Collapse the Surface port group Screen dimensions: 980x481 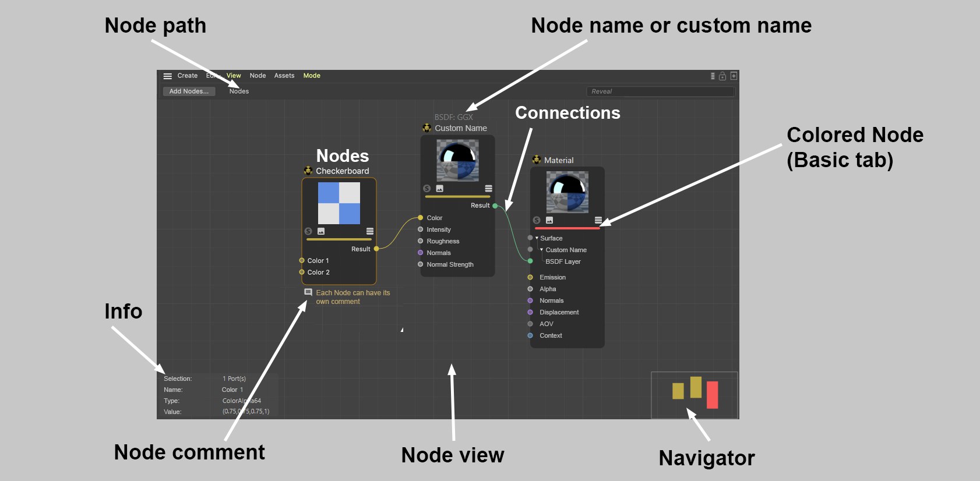coord(537,238)
